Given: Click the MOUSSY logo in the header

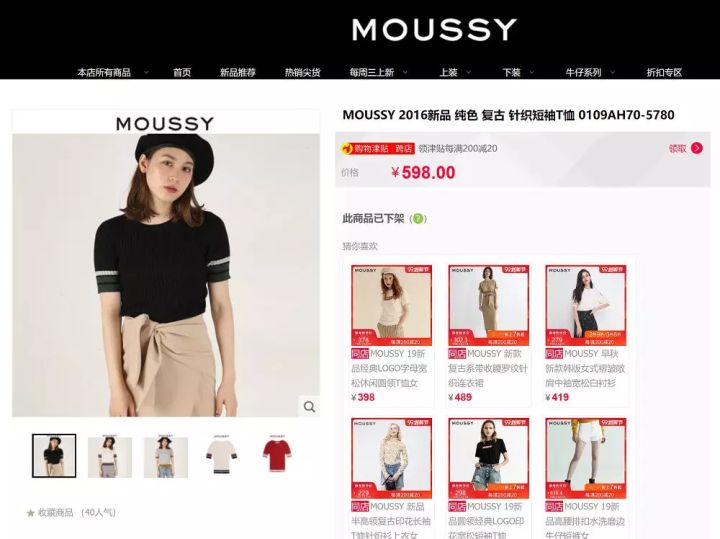Looking at the screenshot, I should pos(434,29).
